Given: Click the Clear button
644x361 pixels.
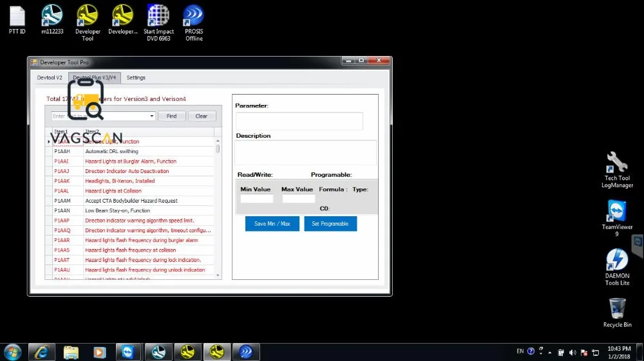Looking at the screenshot, I should [201, 116].
